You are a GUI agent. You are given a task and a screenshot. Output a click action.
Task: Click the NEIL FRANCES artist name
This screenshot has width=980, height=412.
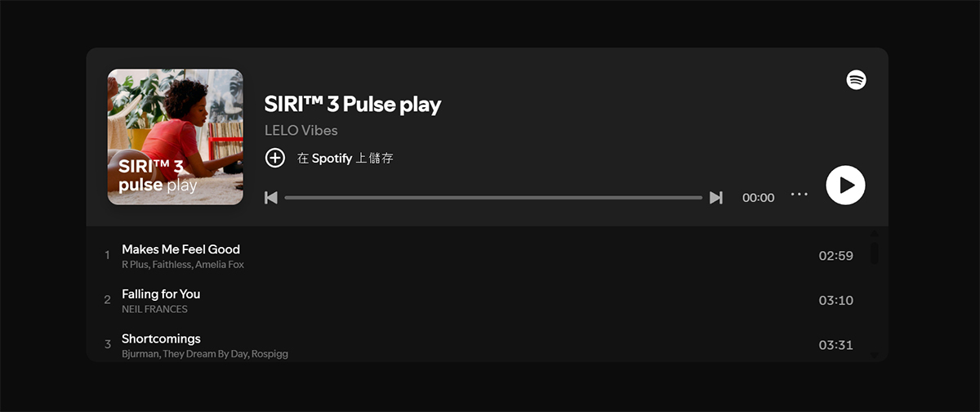154,310
